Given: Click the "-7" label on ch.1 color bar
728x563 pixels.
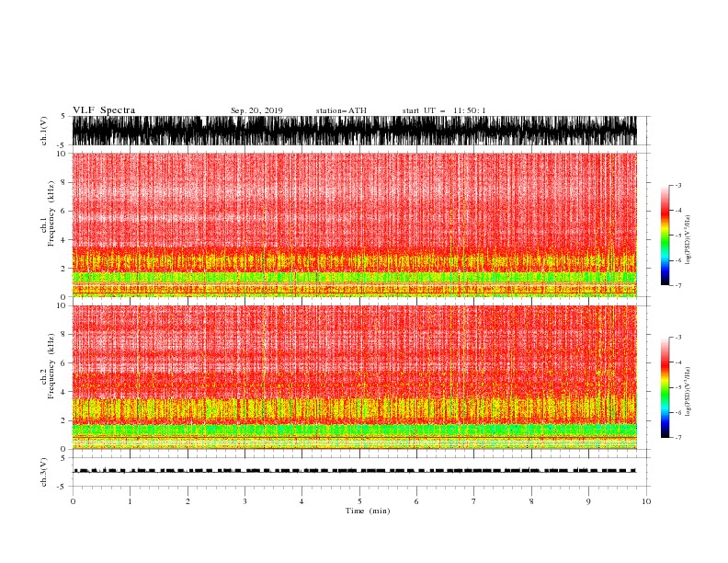Looking at the screenshot, I should click(x=677, y=285).
